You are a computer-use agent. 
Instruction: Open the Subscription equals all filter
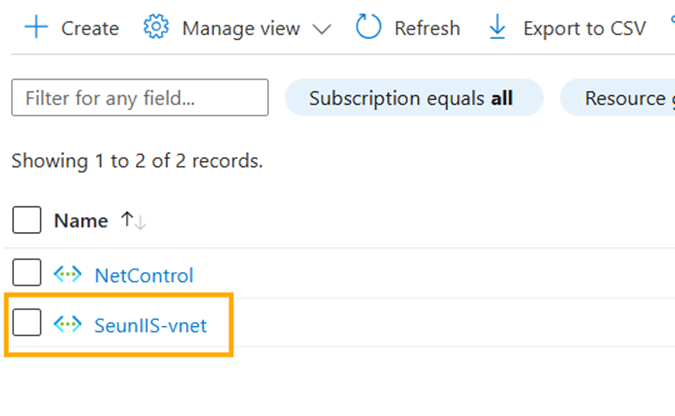(413, 98)
